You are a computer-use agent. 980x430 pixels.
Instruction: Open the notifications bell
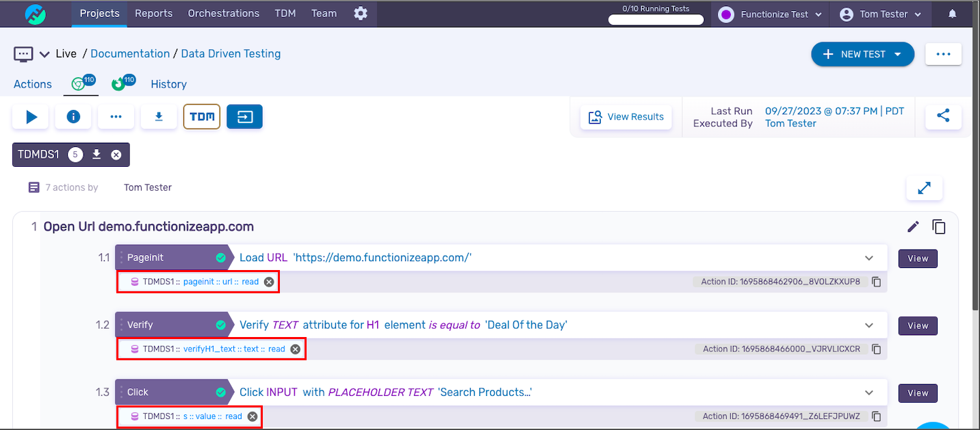tap(953, 14)
